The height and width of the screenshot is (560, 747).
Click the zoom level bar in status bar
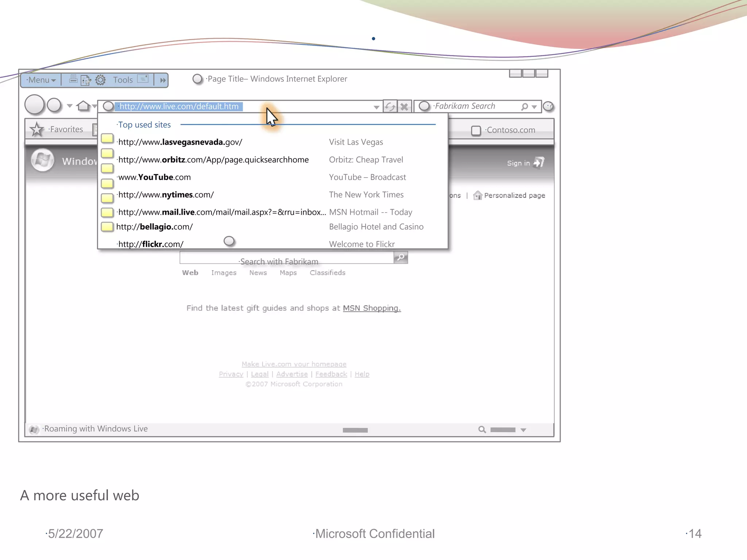[503, 430]
